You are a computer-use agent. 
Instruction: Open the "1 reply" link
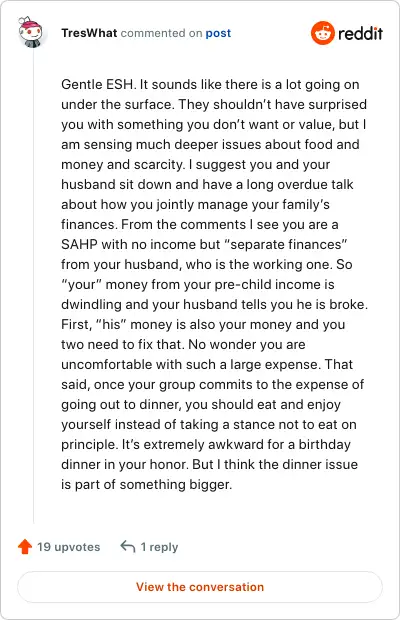pos(159,547)
